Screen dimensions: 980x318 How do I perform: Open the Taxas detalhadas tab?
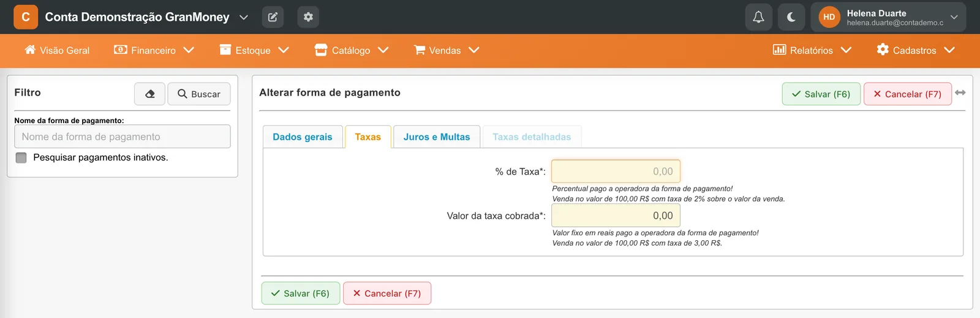(x=532, y=137)
